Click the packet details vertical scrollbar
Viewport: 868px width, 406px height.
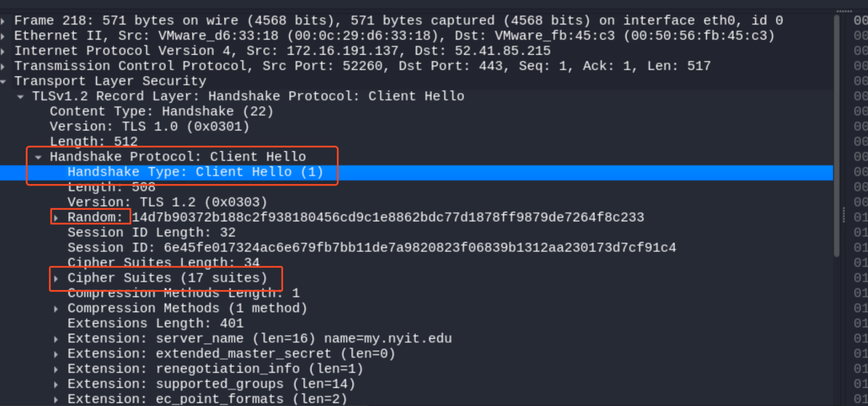click(x=836, y=136)
